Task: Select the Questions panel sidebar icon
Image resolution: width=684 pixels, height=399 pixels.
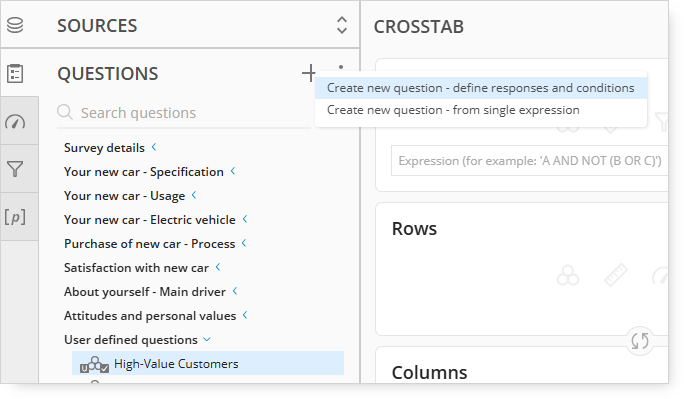Action: click(x=15, y=73)
